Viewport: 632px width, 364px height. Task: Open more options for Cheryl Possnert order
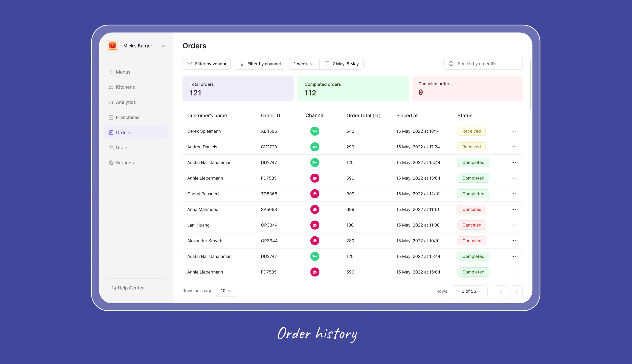515,194
